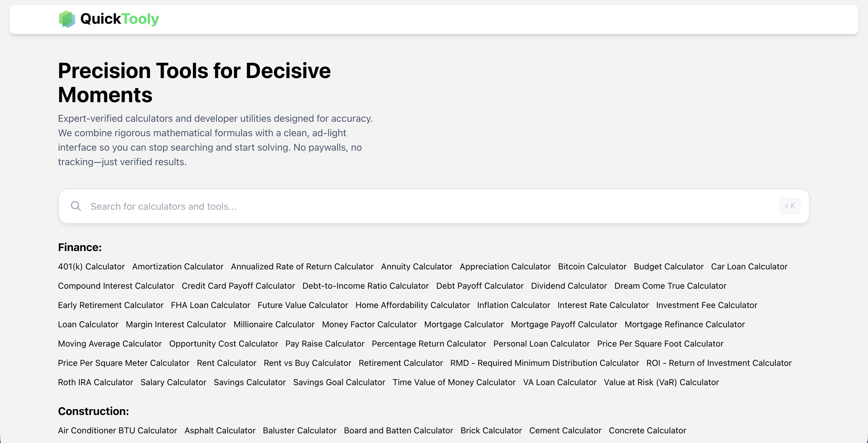Click the magnifying glass search icon
Viewport: 868px width, 443px height.
[x=75, y=206]
